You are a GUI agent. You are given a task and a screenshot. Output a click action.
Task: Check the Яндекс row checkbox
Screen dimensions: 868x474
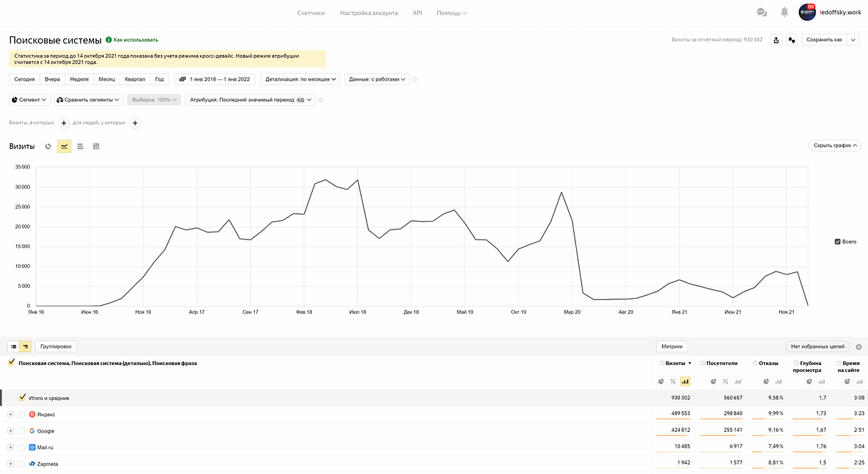(x=21, y=414)
